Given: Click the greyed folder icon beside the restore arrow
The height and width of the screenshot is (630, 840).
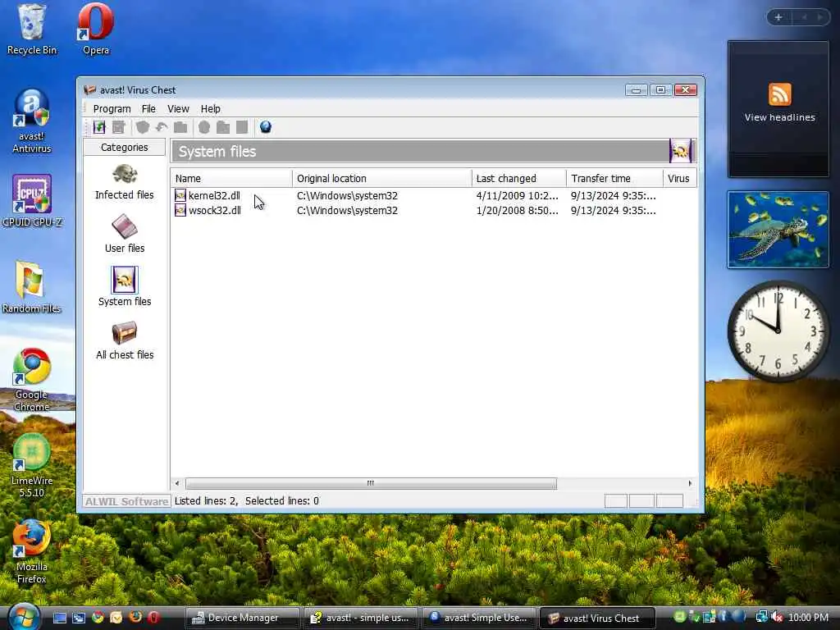Looking at the screenshot, I should tap(180, 127).
